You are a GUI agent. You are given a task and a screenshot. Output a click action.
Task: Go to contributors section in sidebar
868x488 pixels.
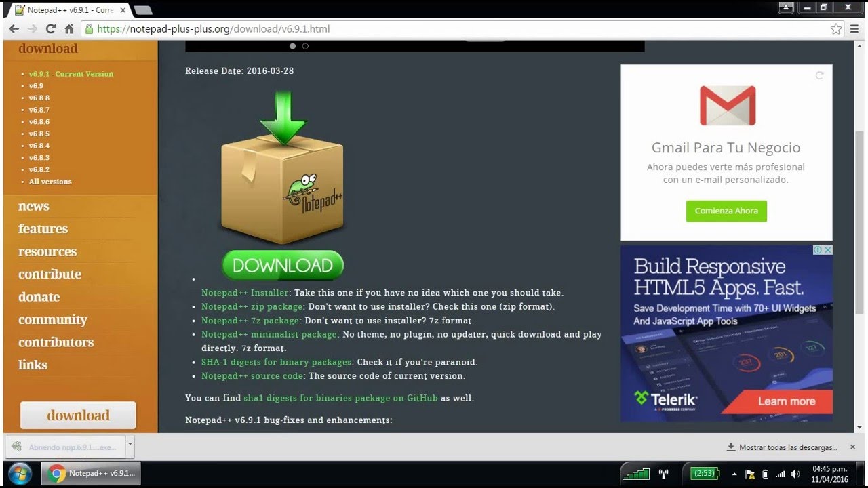point(56,342)
